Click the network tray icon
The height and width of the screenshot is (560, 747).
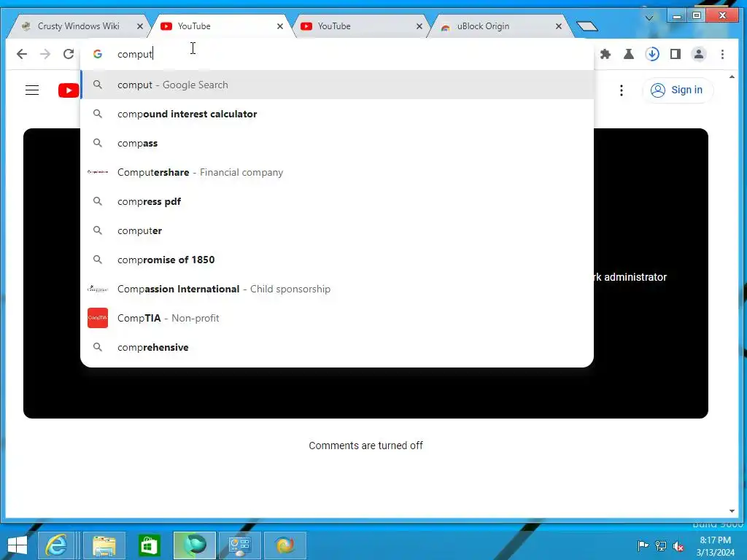(x=661, y=546)
